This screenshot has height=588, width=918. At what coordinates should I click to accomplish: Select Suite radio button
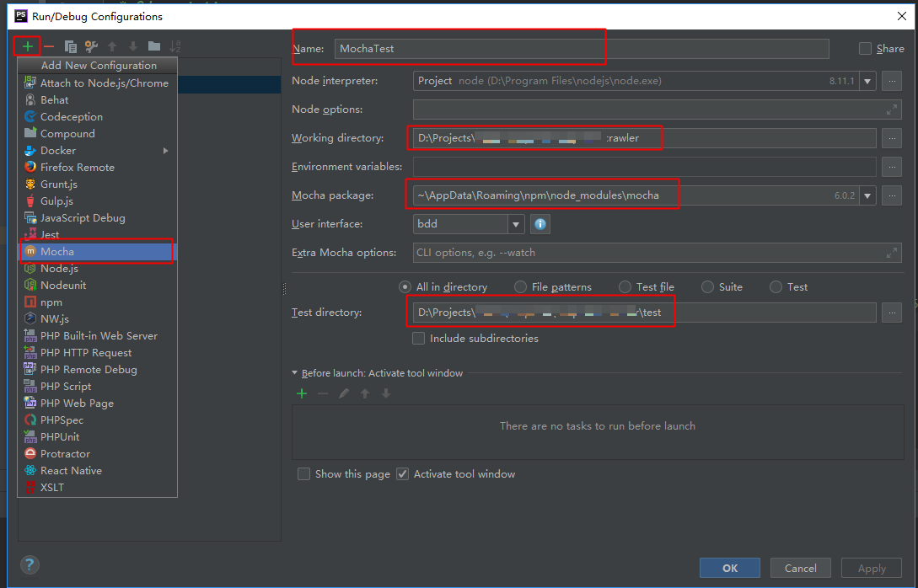[708, 286]
